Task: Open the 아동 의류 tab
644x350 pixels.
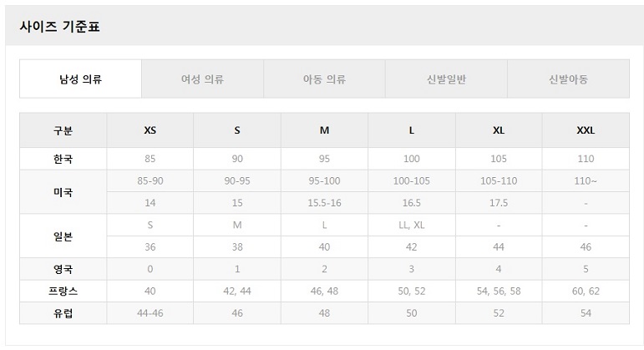Action: (324, 79)
